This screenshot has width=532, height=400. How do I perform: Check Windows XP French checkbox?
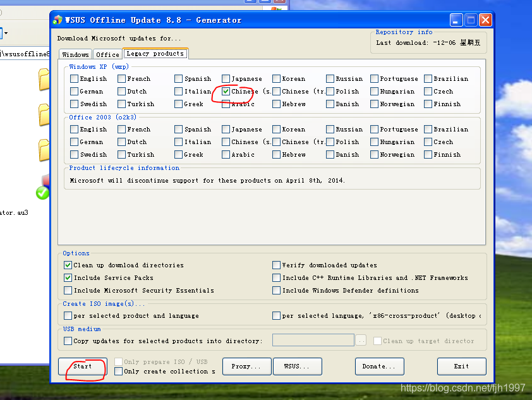[x=122, y=79]
